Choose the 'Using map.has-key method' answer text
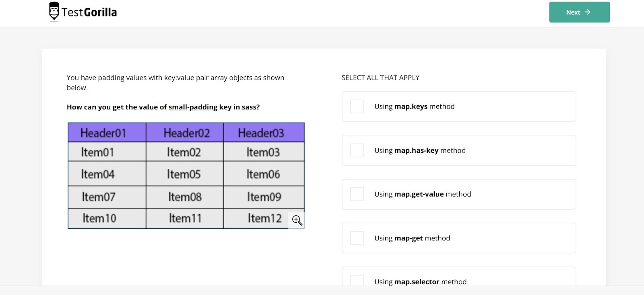 pyautogui.click(x=420, y=150)
